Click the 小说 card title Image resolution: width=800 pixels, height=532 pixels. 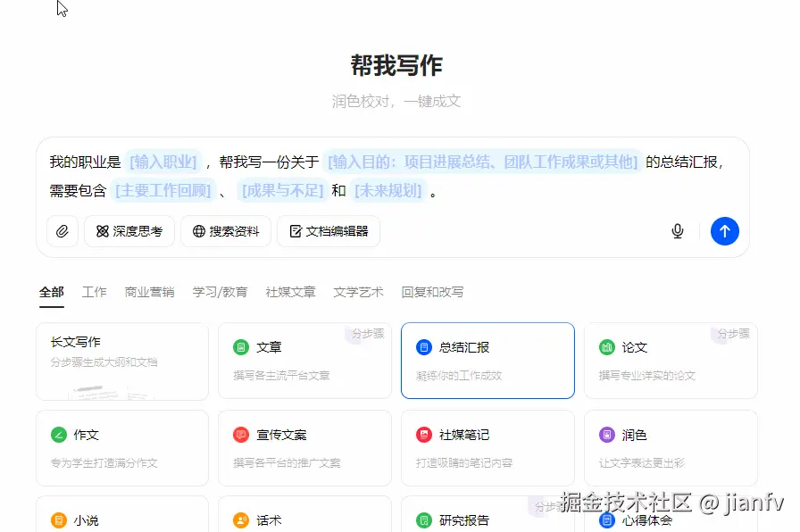point(86,520)
